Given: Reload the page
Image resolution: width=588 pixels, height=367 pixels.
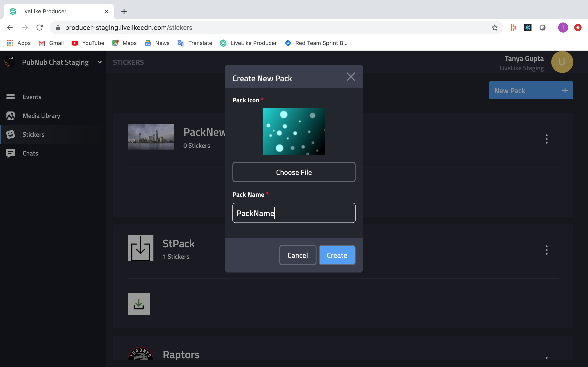Looking at the screenshot, I should [x=40, y=28].
